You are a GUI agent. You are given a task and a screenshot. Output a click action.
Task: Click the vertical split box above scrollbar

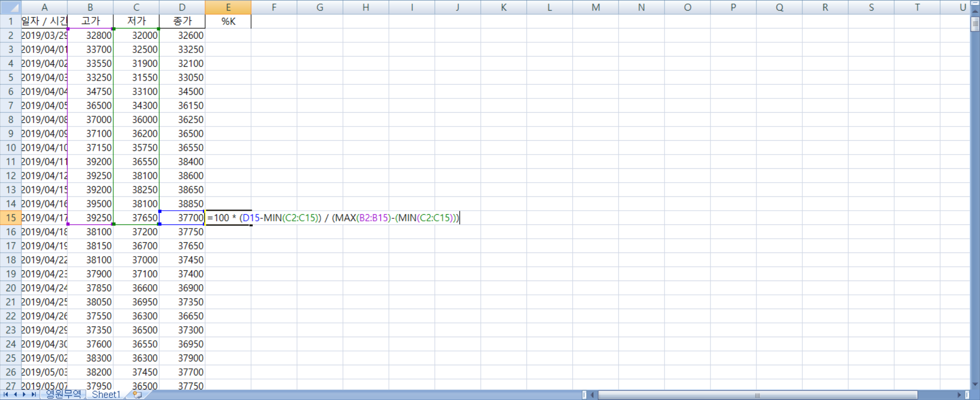point(975,3)
